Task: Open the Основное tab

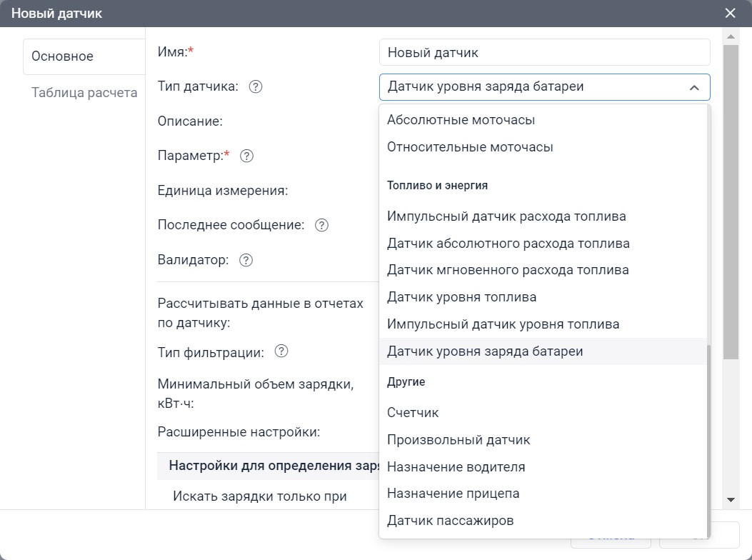Action: coord(63,57)
